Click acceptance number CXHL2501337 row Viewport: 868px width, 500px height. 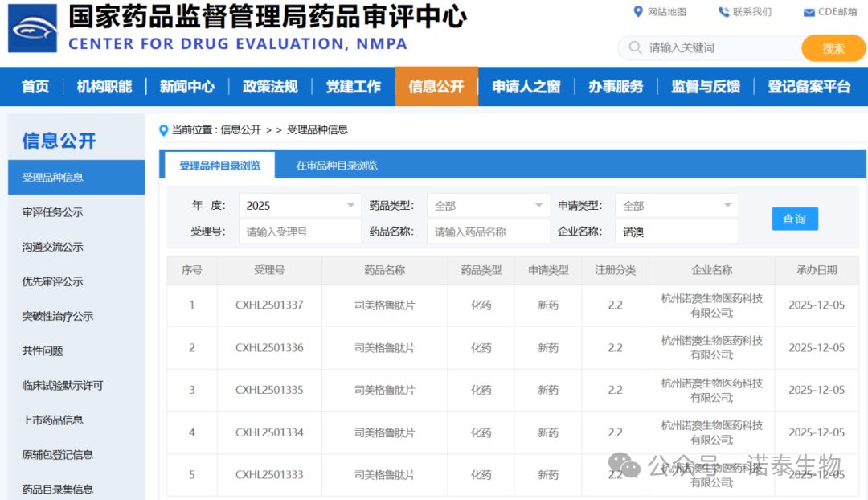[x=269, y=305]
